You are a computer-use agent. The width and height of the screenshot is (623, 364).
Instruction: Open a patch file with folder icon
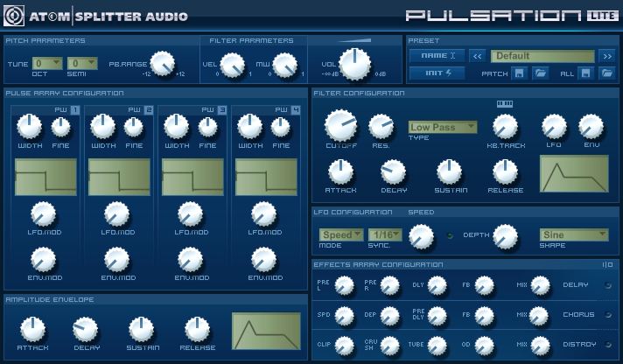pyautogui.click(x=540, y=73)
